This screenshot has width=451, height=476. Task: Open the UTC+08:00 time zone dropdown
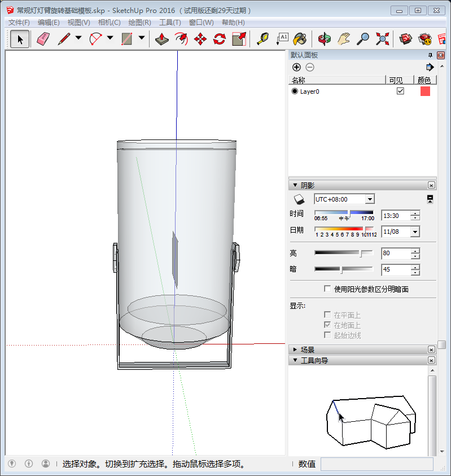pyautogui.click(x=370, y=199)
